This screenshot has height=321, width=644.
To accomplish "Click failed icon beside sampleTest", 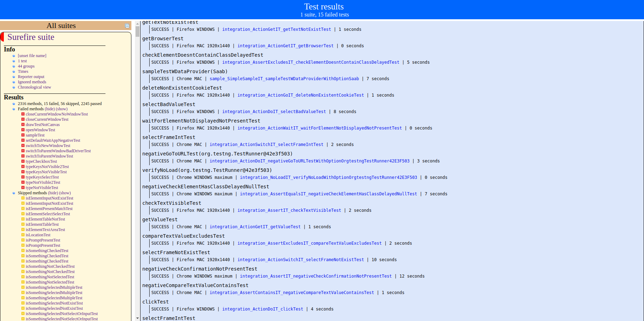I will click(23, 135).
